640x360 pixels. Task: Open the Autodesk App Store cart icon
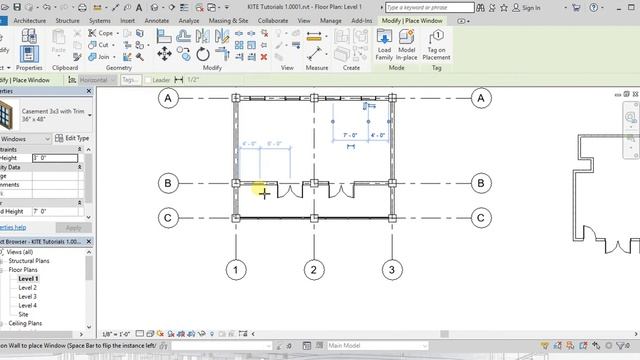click(x=576, y=7)
